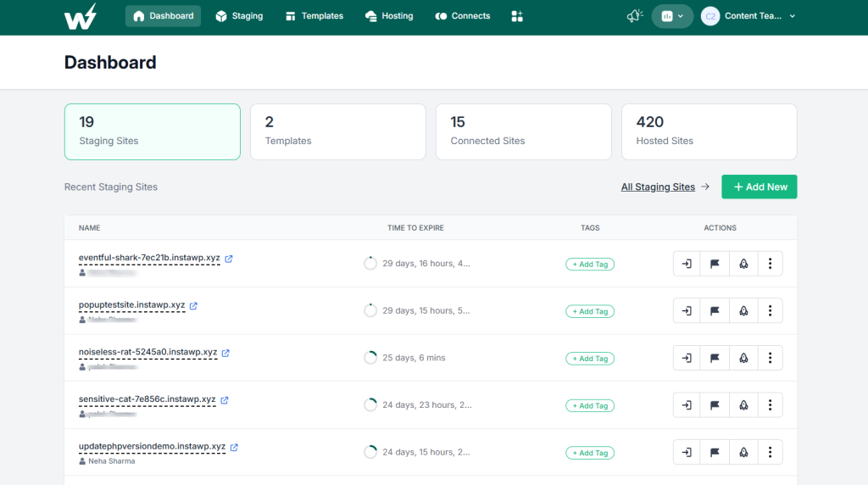Select the 19 Staging Sites card
Screen dimensions: 868x485
tap(153, 131)
